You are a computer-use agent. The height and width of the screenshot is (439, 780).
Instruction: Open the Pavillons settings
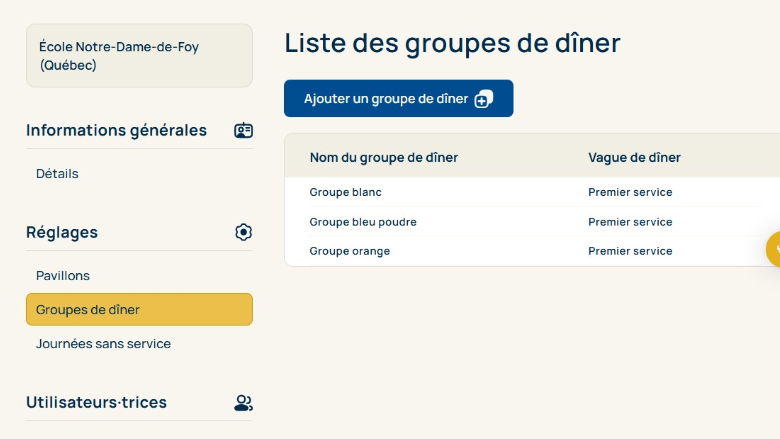tap(63, 275)
